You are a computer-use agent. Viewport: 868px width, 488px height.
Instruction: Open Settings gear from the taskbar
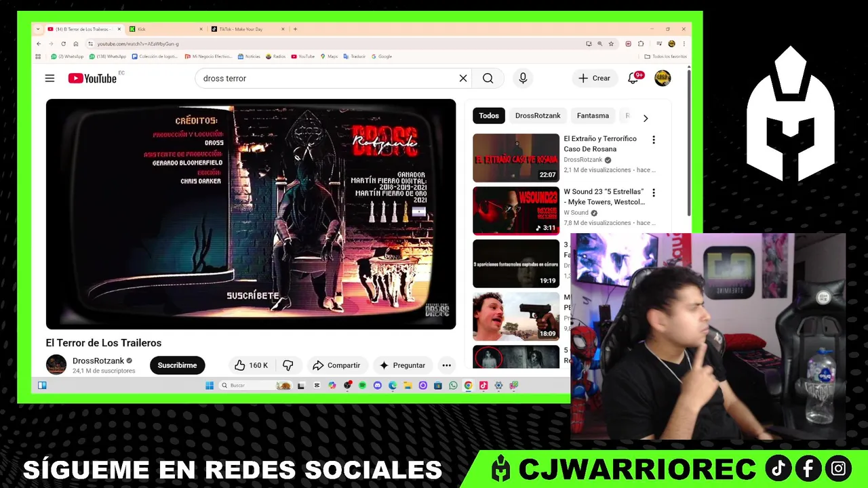pos(498,386)
